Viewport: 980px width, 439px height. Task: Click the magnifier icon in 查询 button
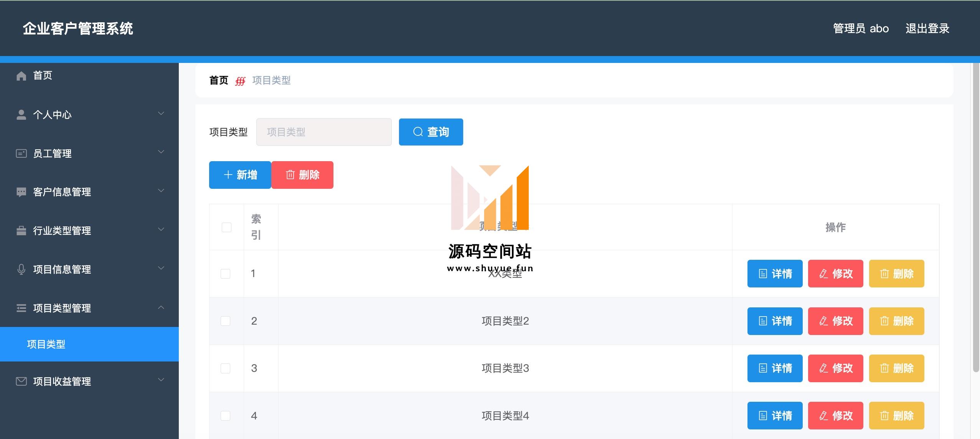418,132
